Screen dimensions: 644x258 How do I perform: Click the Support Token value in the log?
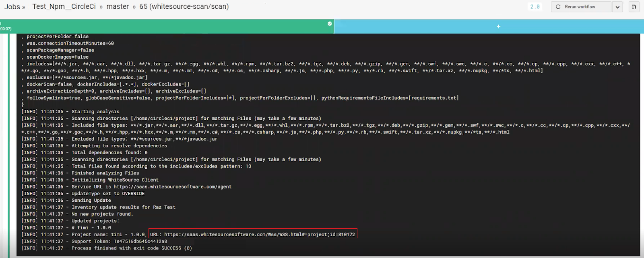coord(140,241)
